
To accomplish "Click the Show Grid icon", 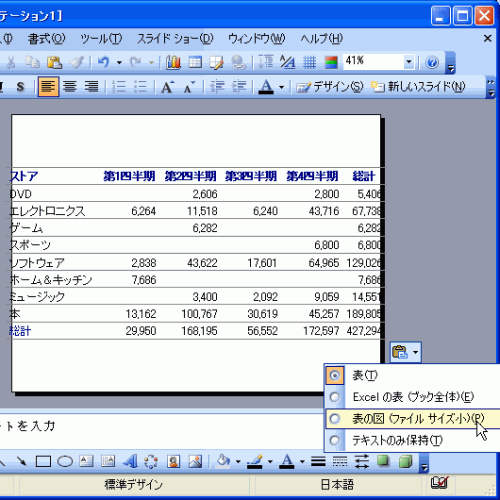I will point(309,62).
